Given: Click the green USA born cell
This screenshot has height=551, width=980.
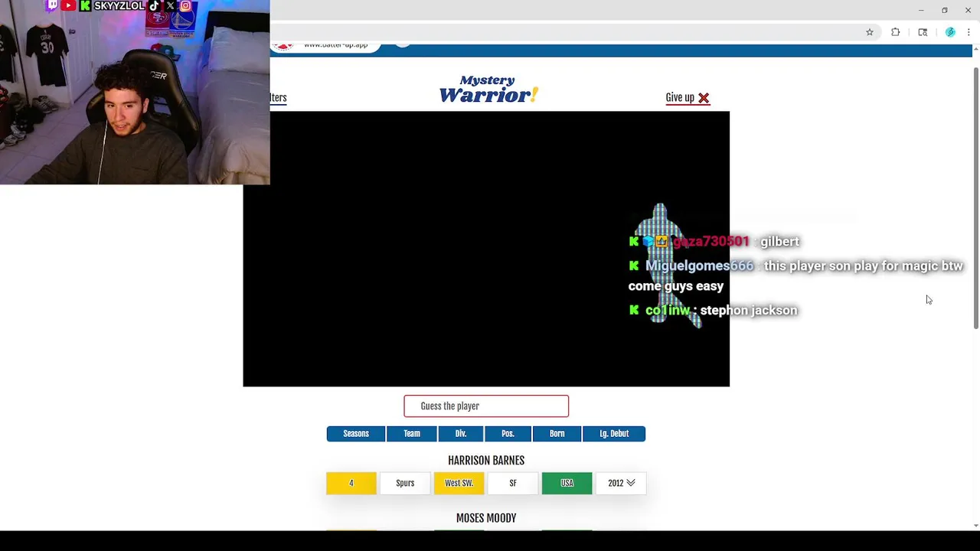Looking at the screenshot, I should tap(567, 483).
